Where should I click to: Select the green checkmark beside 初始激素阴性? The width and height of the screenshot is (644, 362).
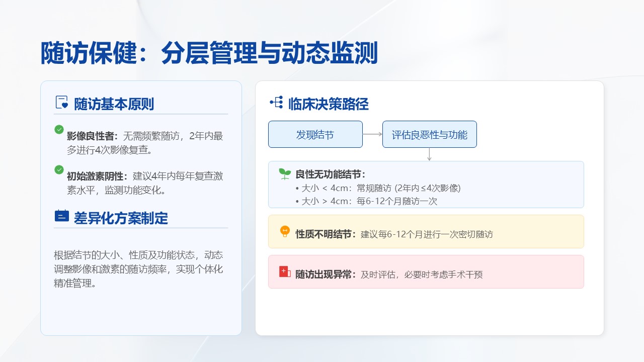pos(59,170)
